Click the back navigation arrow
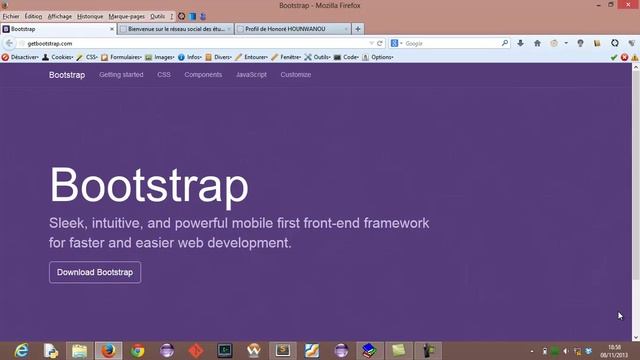The width and height of the screenshot is (640, 360). pos(9,43)
